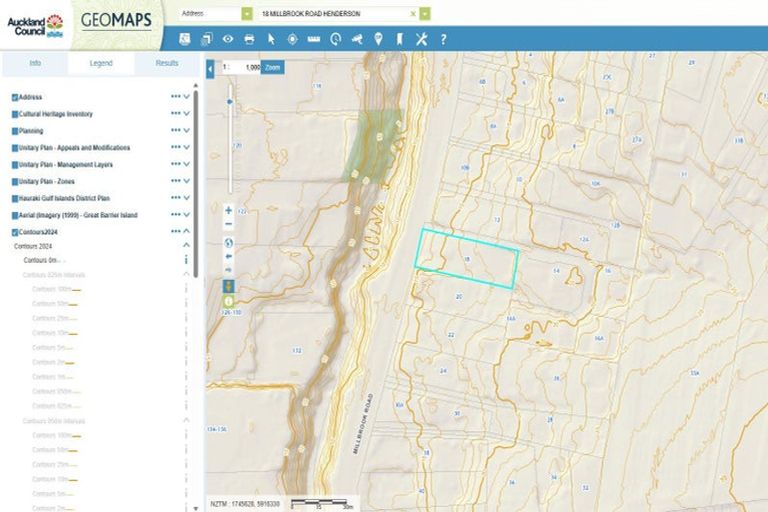This screenshot has height=512, width=768.
Task: Collapse the Contours2024 layer group
Action: [186, 232]
